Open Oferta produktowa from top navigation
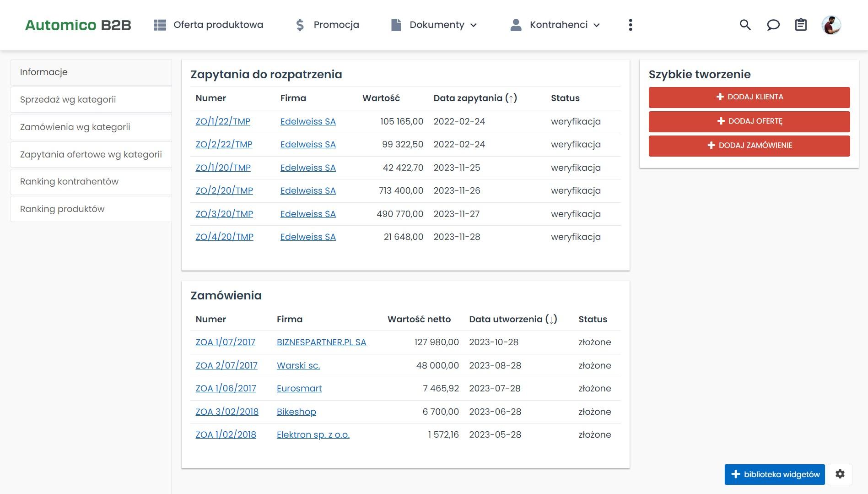This screenshot has height=494, width=868. (x=209, y=25)
